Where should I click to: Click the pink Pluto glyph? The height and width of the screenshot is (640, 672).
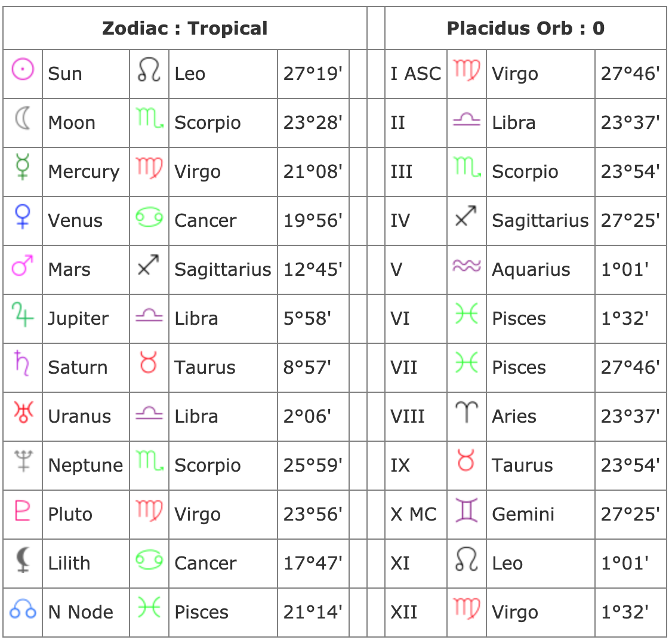pos(22,510)
